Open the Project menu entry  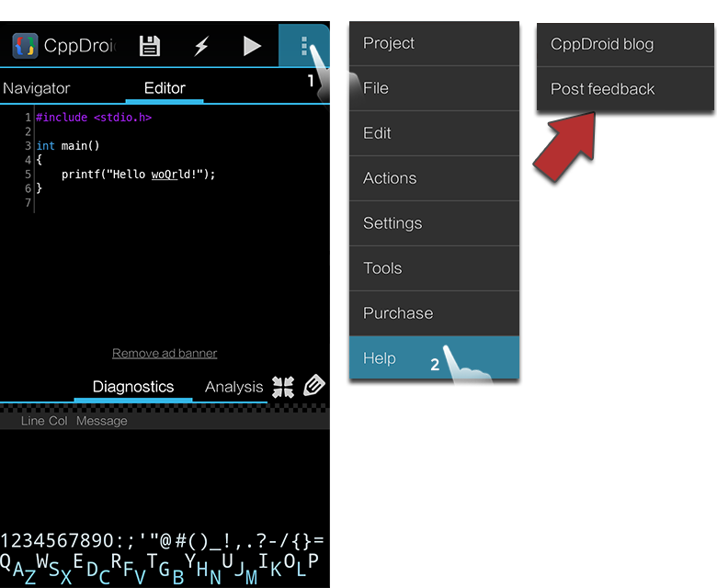[x=434, y=43]
